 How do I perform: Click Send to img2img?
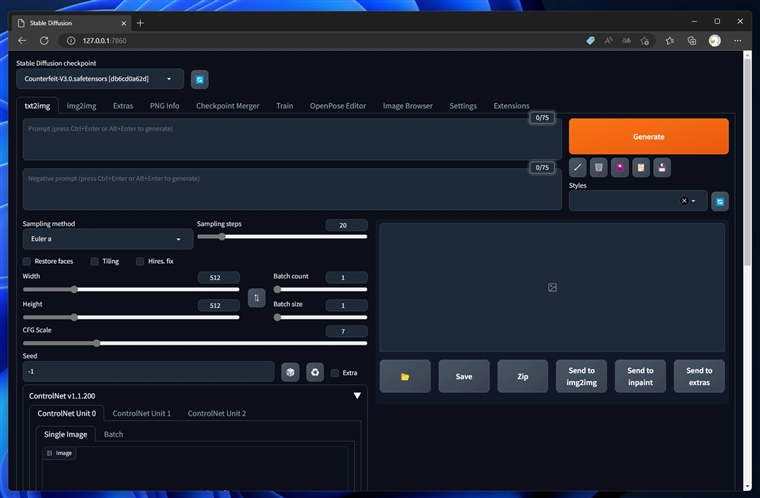click(x=582, y=376)
